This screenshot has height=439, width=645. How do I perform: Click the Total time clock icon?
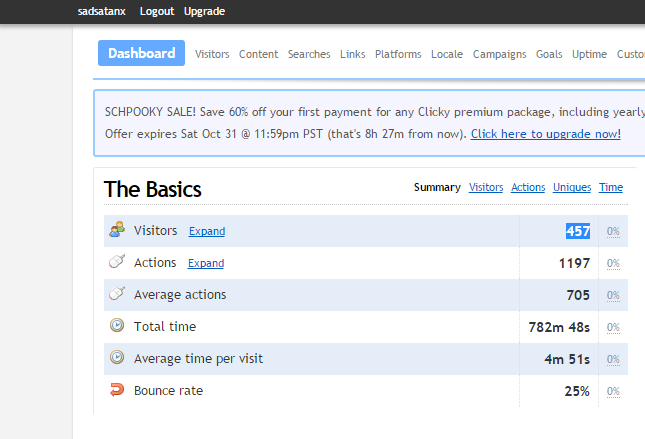click(117, 326)
